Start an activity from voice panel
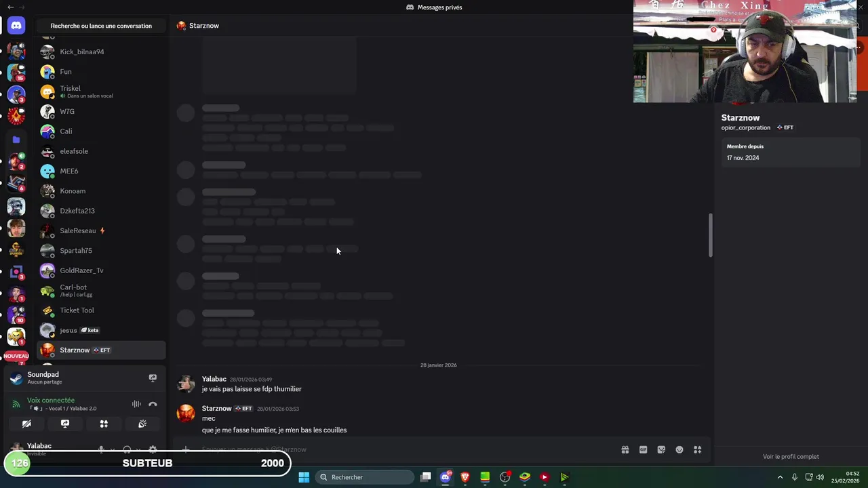The image size is (868, 488). (x=104, y=424)
